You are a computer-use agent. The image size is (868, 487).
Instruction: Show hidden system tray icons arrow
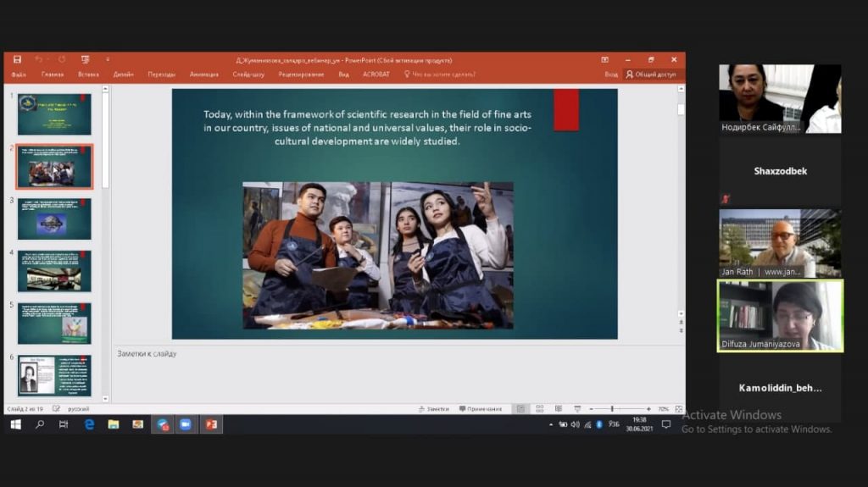(x=551, y=424)
